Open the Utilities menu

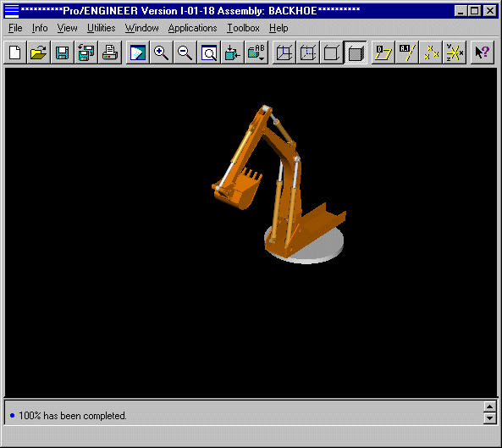pyautogui.click(x=102, y=28)
